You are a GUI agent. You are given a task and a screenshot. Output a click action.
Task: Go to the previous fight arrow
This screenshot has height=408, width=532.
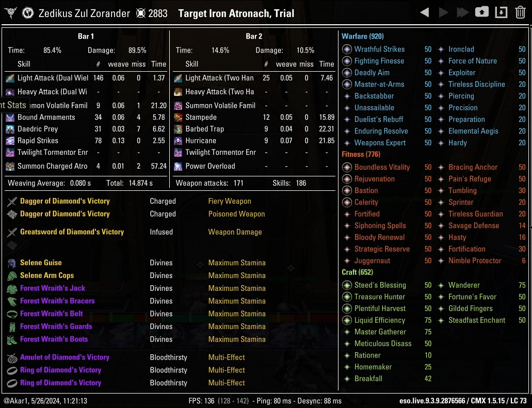(x=425, y=12)
